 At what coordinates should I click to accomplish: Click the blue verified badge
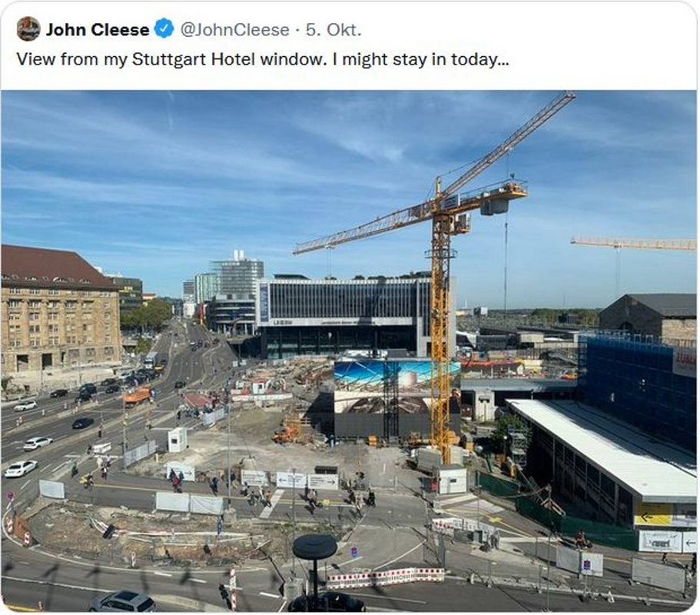(164, 29)
